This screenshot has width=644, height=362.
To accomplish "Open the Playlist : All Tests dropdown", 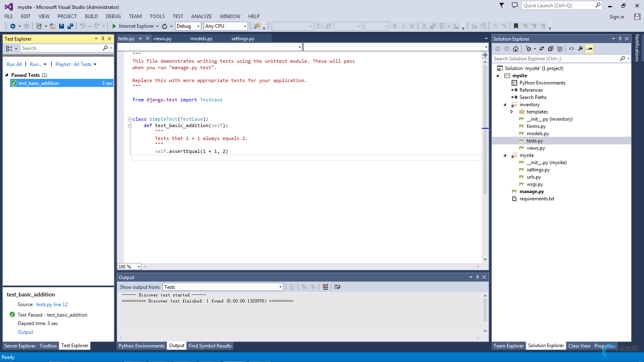I will [76, 64].
